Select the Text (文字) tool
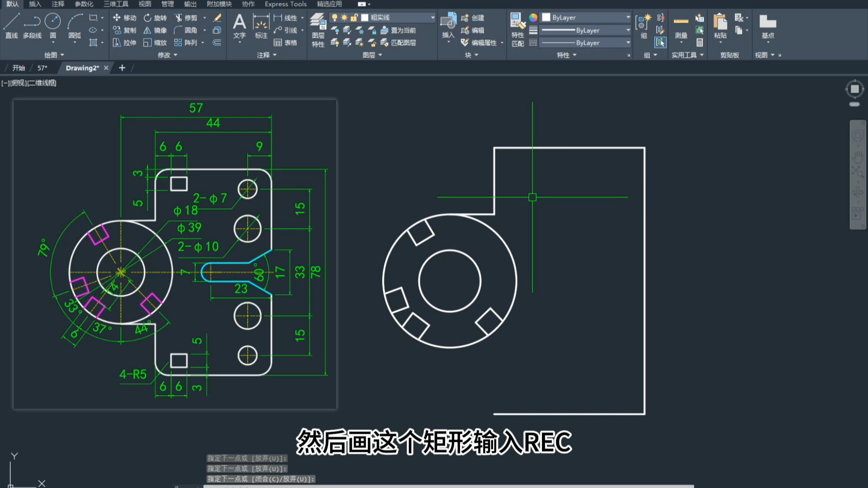The image size is (868, 488). [239, 26]
